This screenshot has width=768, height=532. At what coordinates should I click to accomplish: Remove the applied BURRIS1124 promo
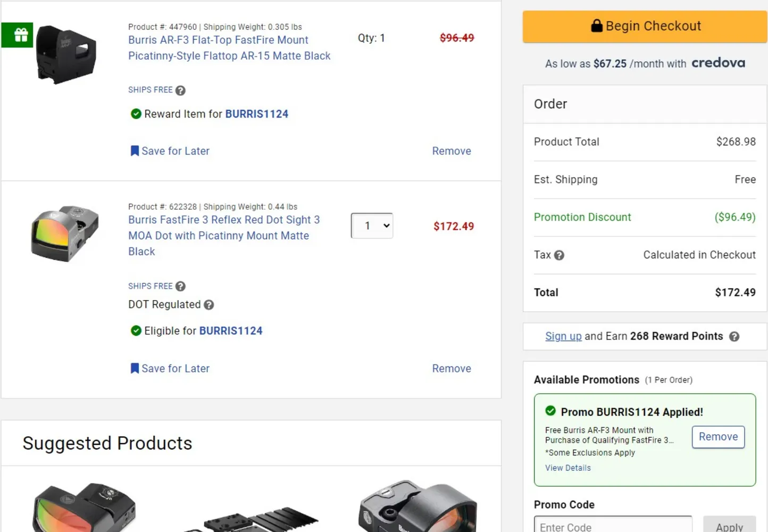(x=718, y=437)
